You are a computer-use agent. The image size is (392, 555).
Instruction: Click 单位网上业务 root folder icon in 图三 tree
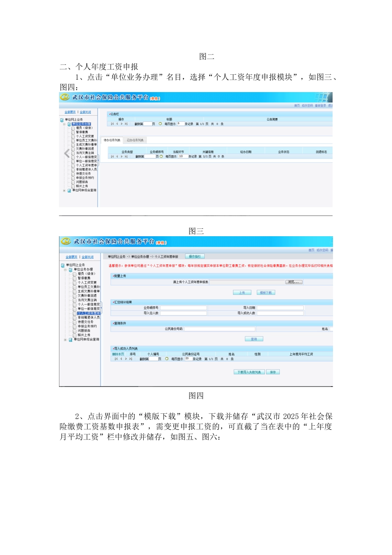[x=62, y=120]
